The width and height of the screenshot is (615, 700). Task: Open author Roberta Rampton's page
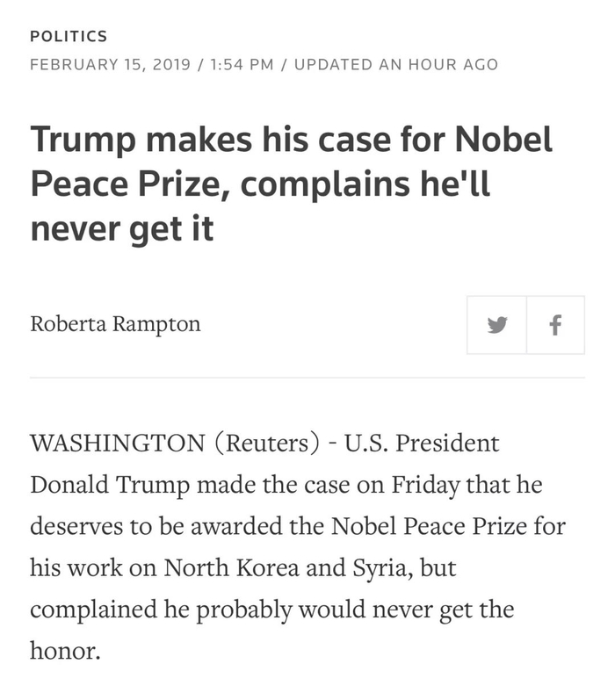[x=115, y=324]
